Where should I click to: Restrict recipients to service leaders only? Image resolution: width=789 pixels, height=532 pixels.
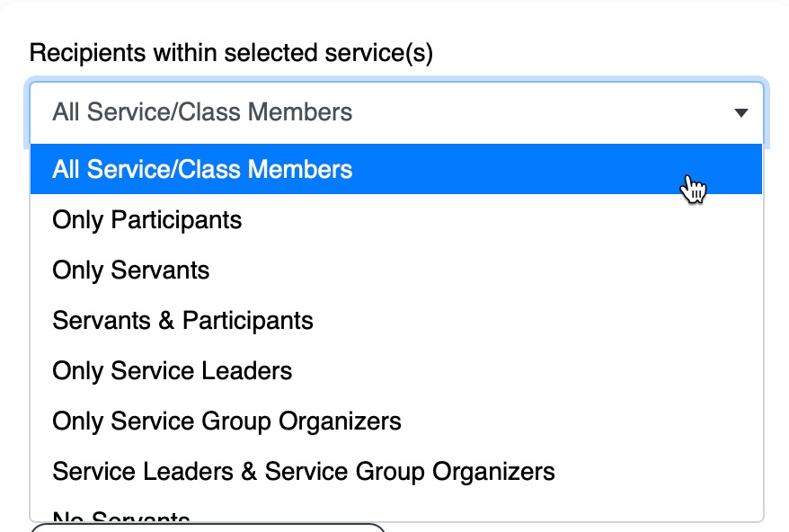(173, 371)
